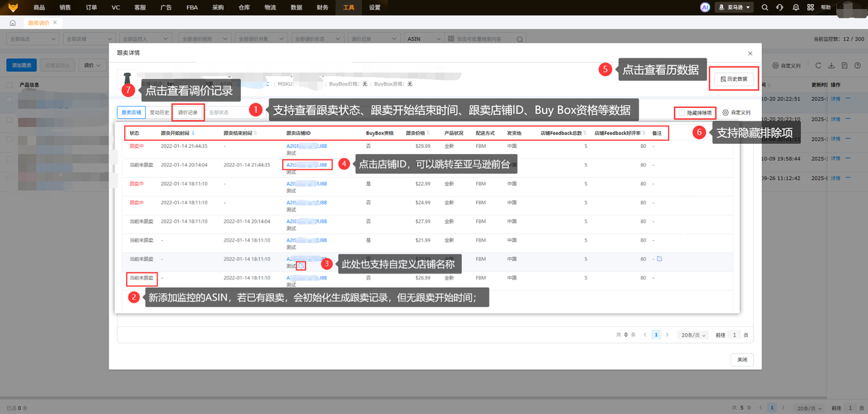Screen dimensions: 868x414
Task: Click page number 1 in dialog pagination
Action: coord(656,335)
